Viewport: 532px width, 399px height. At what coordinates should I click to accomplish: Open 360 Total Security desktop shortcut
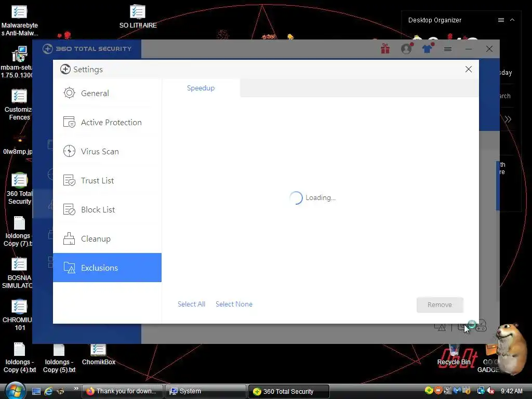click(19, 189)
